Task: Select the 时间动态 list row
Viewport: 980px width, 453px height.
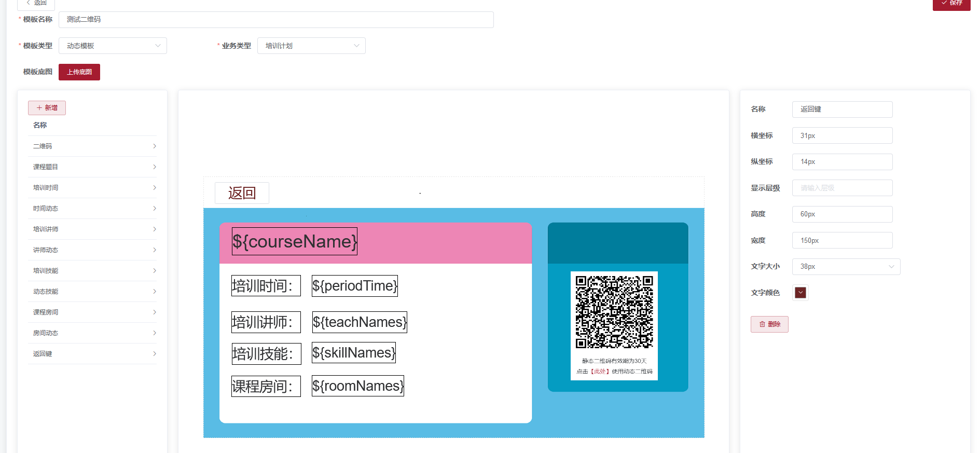Action: click(x=92, y=209)
